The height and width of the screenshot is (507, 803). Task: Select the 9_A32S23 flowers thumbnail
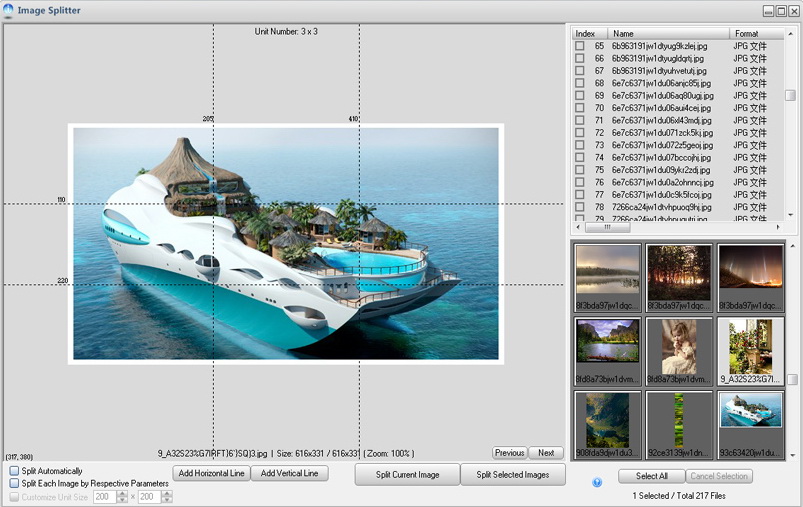click(751, 351)
